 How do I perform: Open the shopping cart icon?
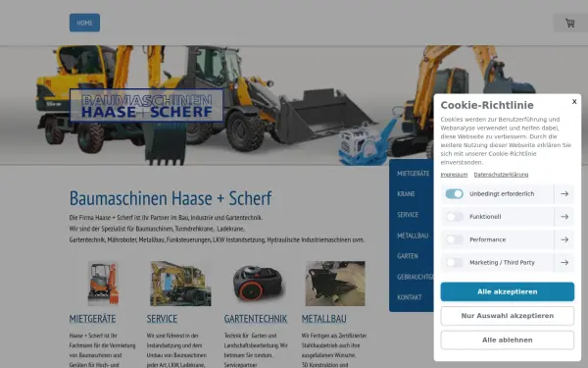click(x=570, y=23)
